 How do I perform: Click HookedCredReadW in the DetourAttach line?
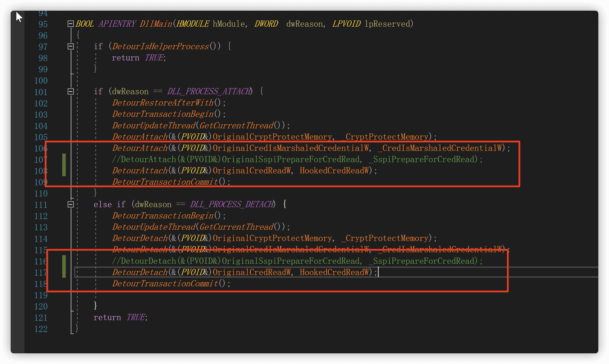pos(334,171)
